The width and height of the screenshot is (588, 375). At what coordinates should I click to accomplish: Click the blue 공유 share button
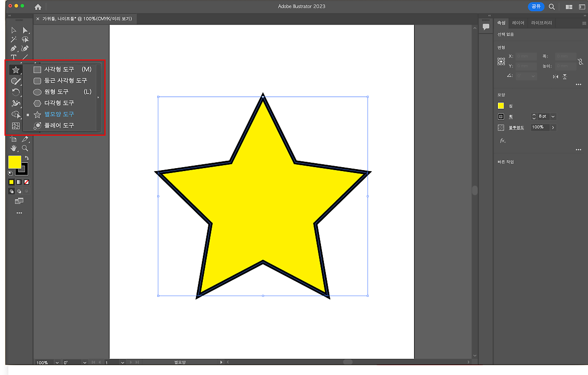tap(536, 7)
